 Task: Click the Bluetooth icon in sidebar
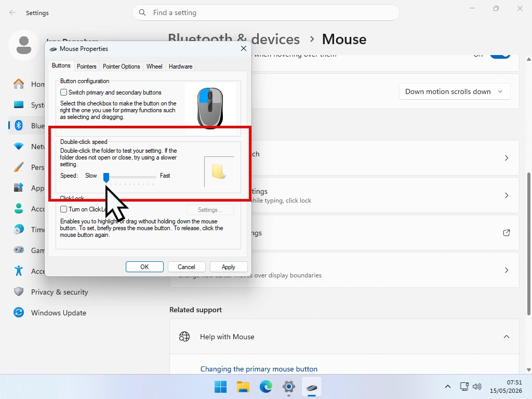19,125
